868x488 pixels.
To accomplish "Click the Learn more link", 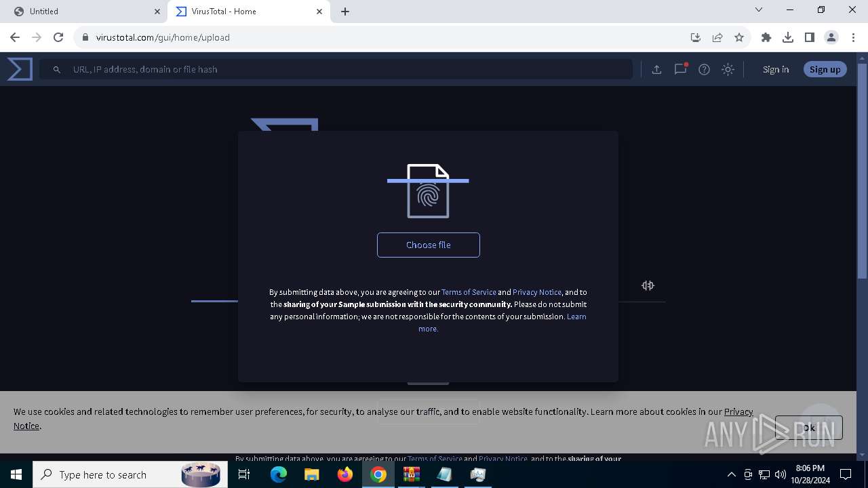I will (x=502, y=323).
